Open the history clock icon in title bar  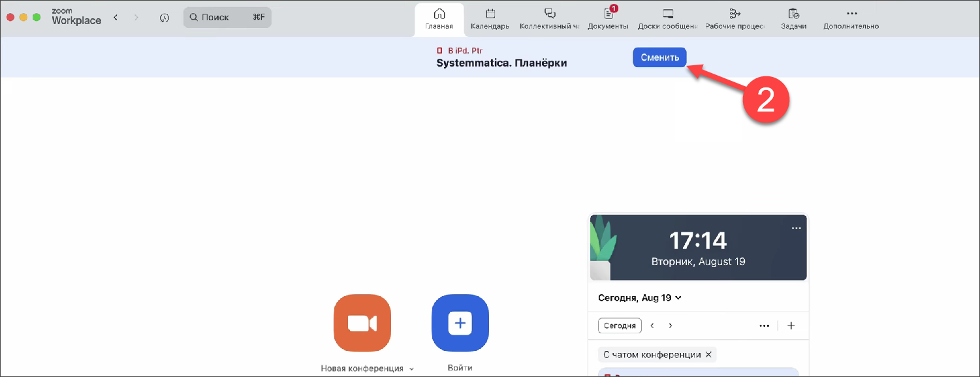pyautogui.click(x=165, y=18)
